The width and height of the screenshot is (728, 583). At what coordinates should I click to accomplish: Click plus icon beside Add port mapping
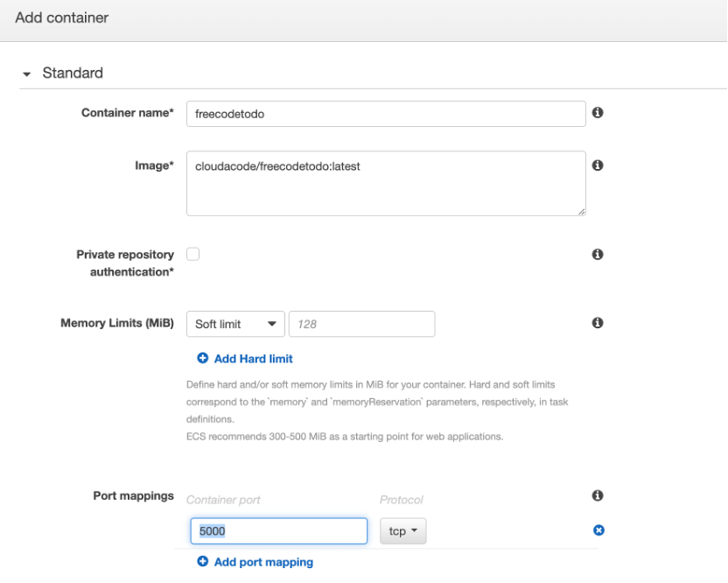(202, 561)
